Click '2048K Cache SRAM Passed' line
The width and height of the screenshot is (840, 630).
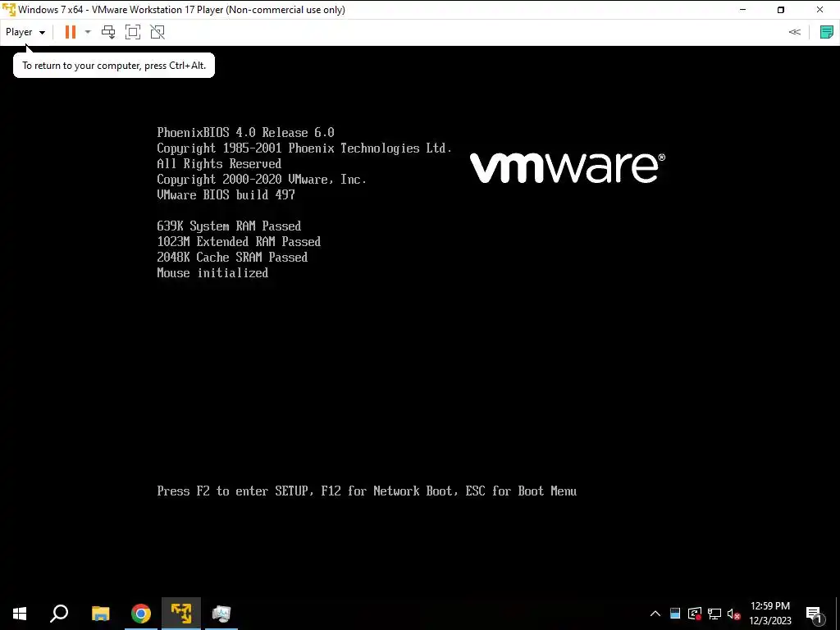[x=232, y=257]
